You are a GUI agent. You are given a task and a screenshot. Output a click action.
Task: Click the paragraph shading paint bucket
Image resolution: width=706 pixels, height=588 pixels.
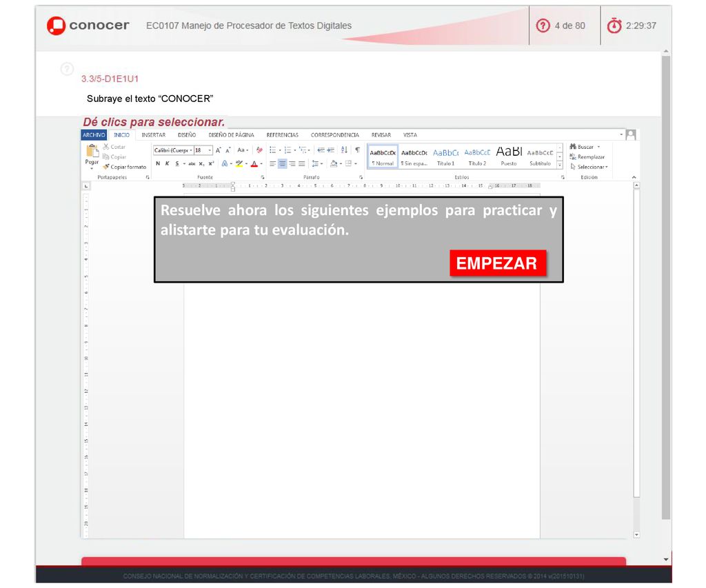point(334,164)
